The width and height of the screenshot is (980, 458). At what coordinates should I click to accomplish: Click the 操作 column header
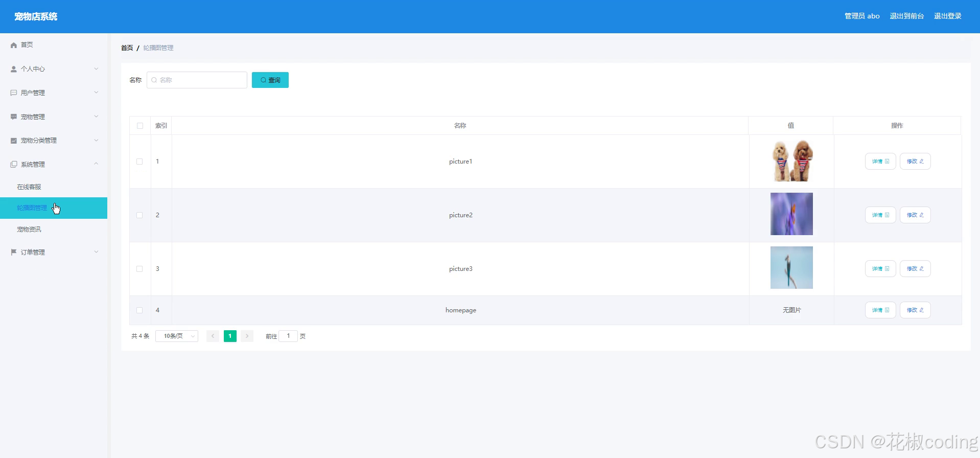(x=897, y=126)
